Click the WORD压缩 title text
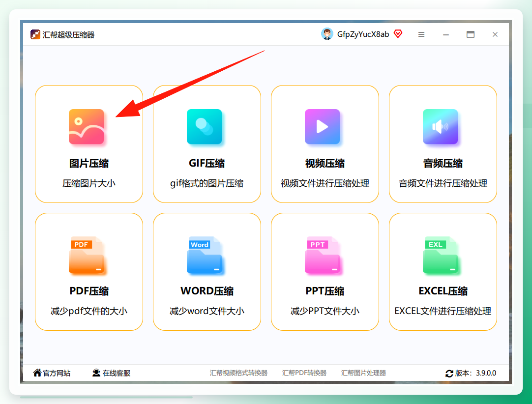Screen dimensions: 532x404 [207, 291]
